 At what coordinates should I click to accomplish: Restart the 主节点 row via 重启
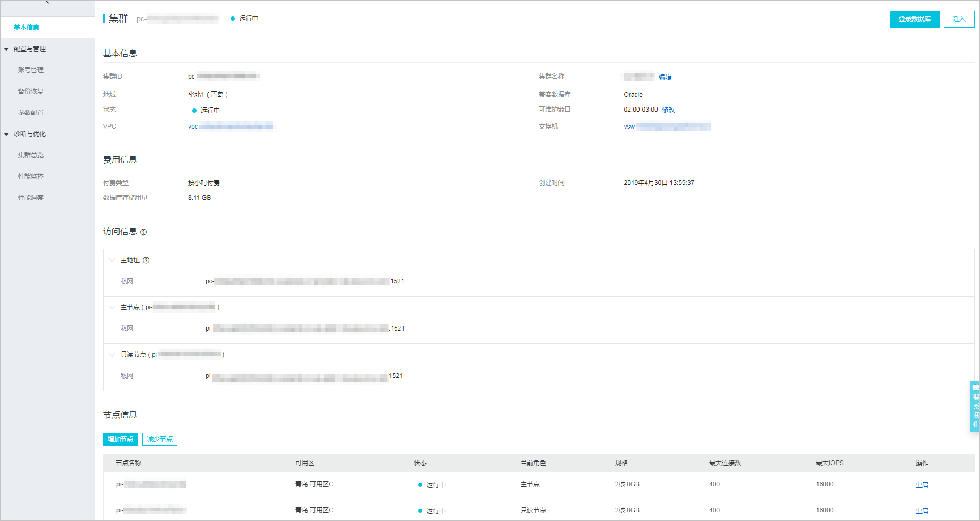922,485
